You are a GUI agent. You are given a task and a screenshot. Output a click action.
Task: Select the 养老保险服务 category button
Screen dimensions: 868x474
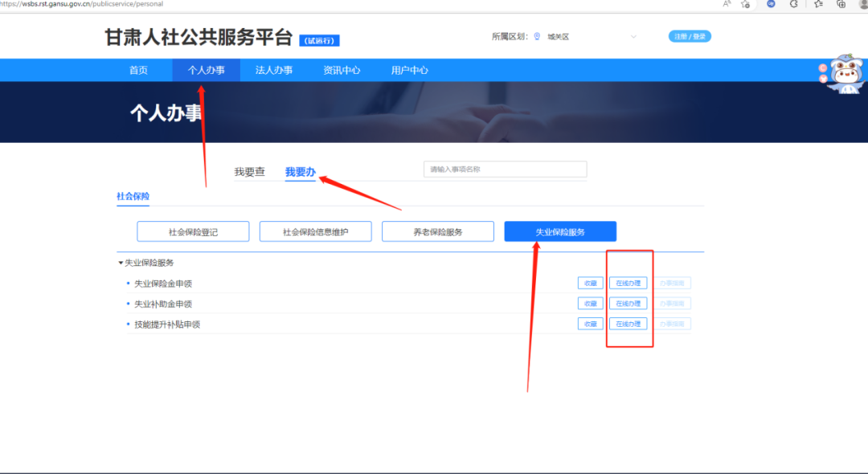click(437, 231)
